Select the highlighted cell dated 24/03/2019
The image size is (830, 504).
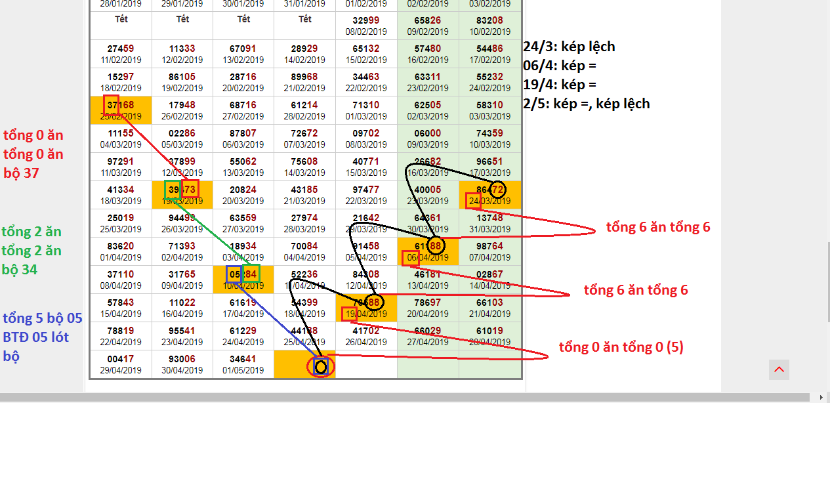pos(489,195)
